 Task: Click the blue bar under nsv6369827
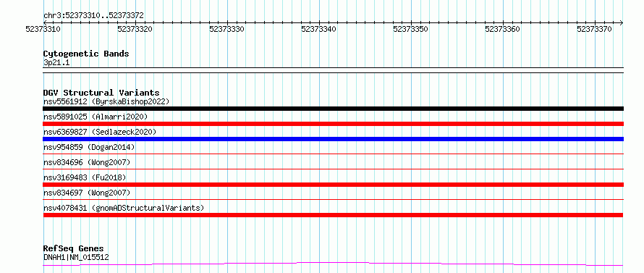(x=333, y=139)
